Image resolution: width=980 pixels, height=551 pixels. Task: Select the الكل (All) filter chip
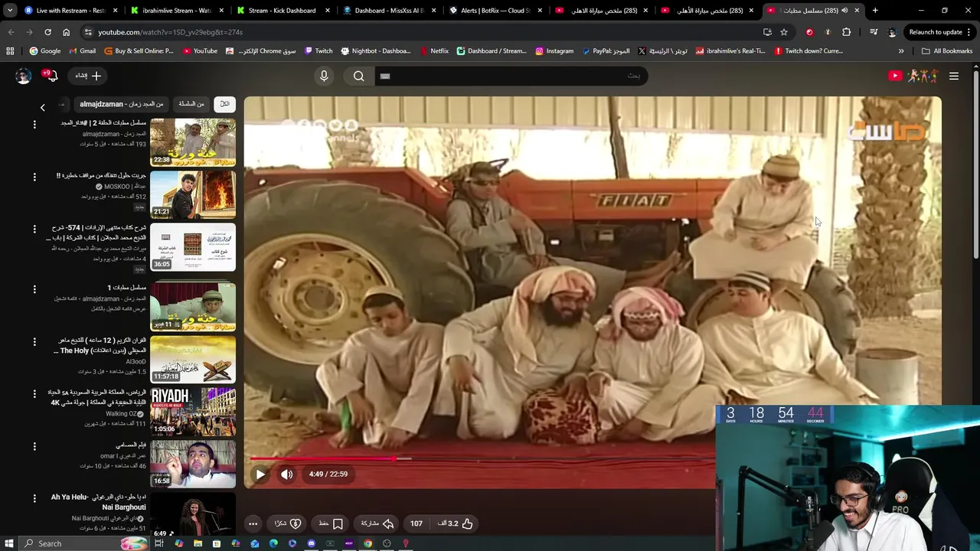coord(224,104)
